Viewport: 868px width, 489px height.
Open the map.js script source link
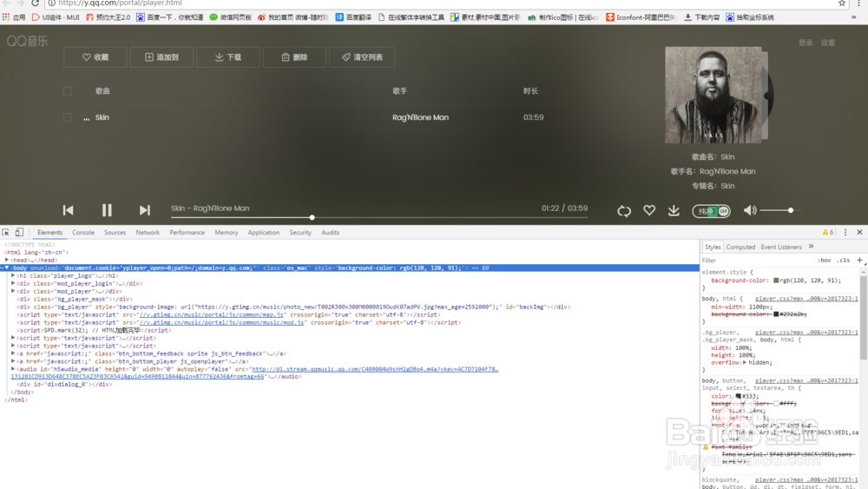211,314
